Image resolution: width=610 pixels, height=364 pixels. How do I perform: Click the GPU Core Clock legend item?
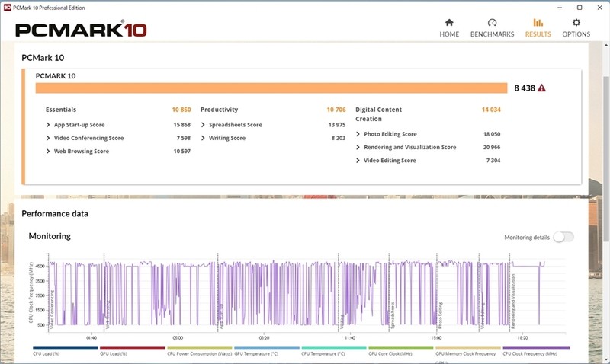(401, 351)
